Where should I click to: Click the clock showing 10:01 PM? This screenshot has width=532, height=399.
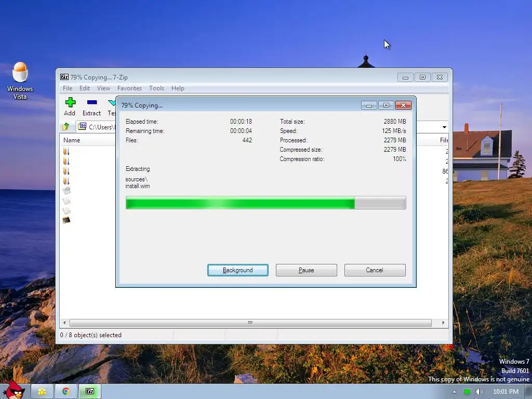506,392
